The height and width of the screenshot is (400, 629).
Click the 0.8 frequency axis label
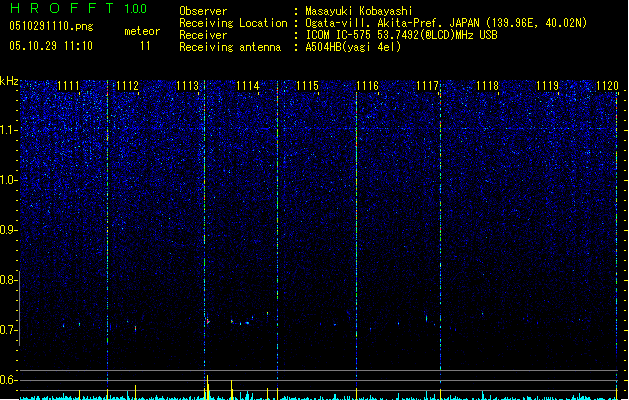tap(8, 280)
